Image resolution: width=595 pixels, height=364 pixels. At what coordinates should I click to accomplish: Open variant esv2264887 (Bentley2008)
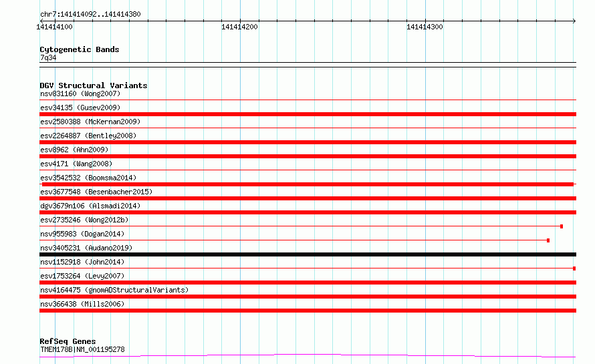point(88,136)
